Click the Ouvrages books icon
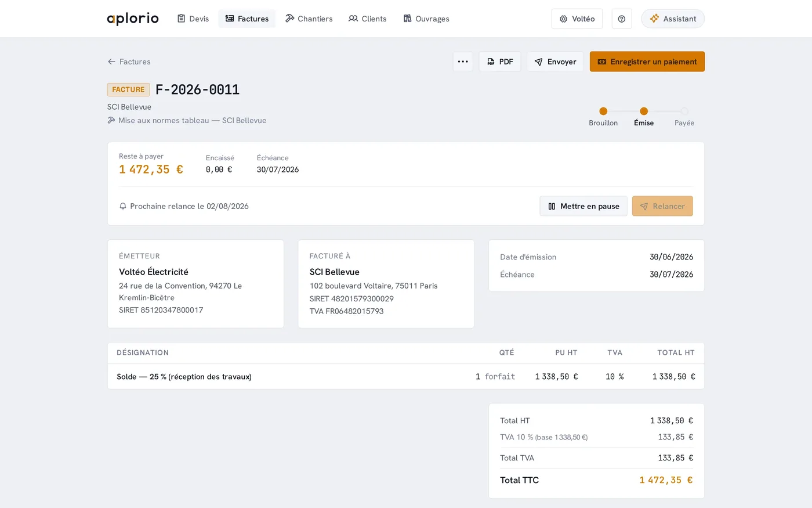This screenshot has height=508, width=812. [x=407, y=19]
